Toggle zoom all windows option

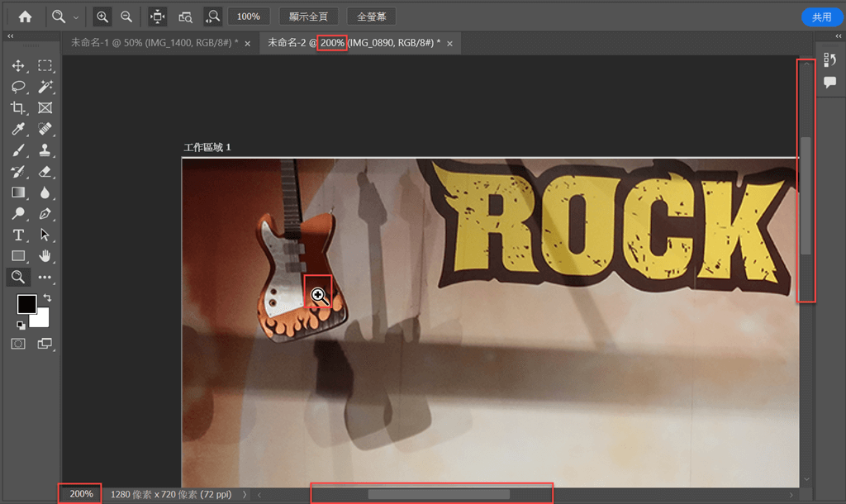185,17
